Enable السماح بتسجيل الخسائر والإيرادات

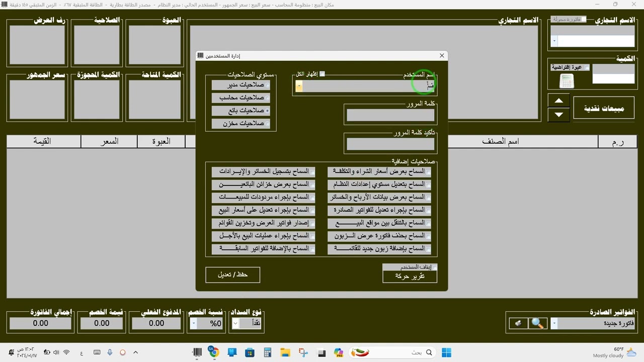264,171
